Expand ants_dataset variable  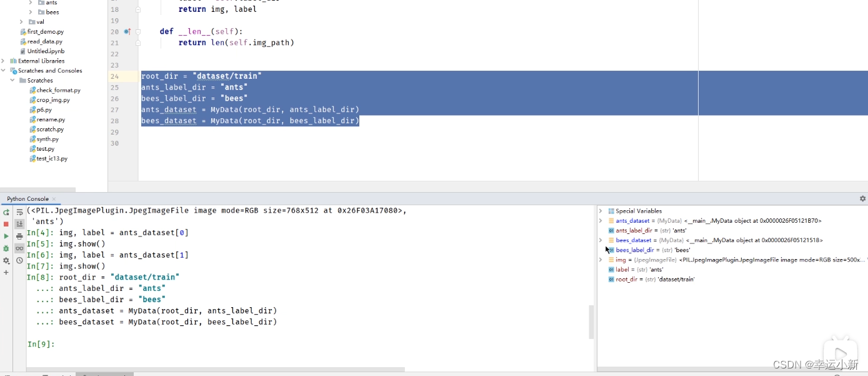click(x=601, y=221)
